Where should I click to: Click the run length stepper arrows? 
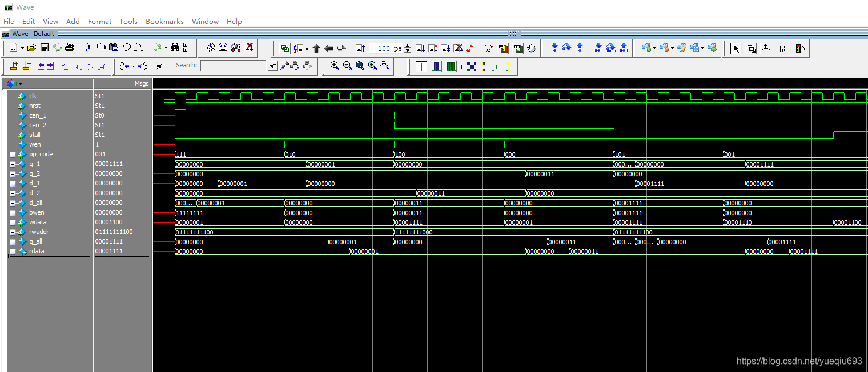[407, 48]
